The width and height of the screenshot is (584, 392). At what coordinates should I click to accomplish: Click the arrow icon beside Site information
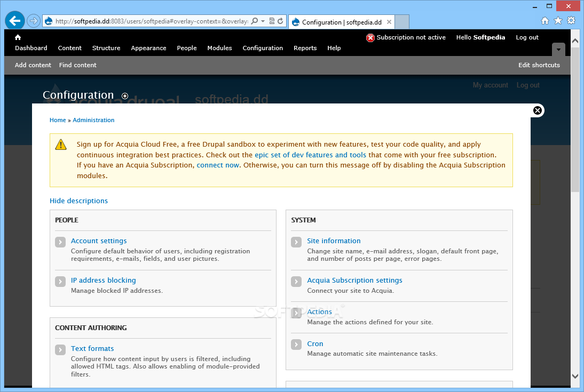(296, 242)
